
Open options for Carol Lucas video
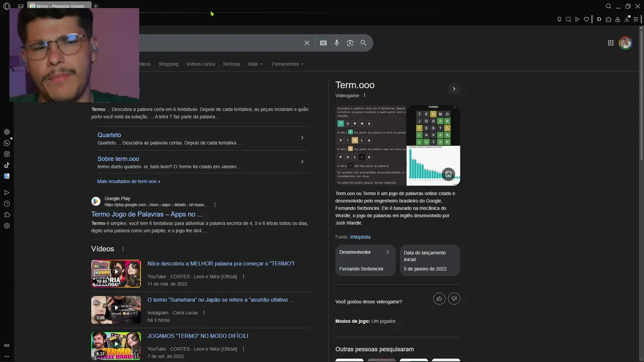pyautogui.click(x=204, y=313)
